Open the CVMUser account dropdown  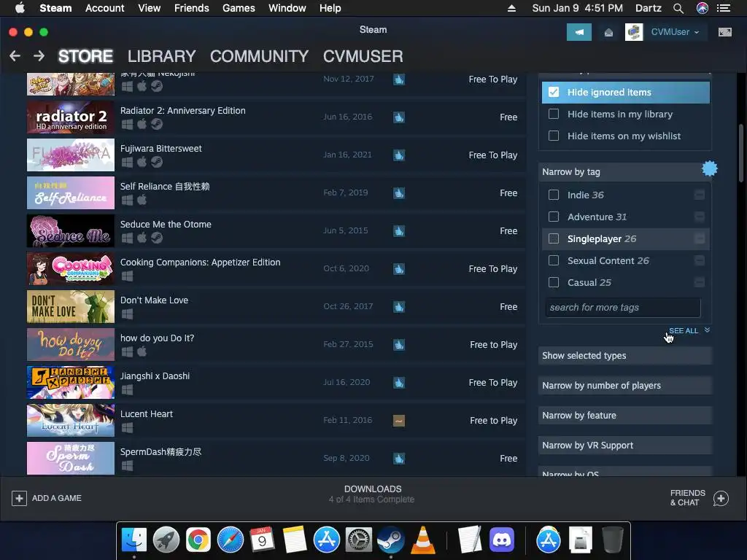(675, 32)
